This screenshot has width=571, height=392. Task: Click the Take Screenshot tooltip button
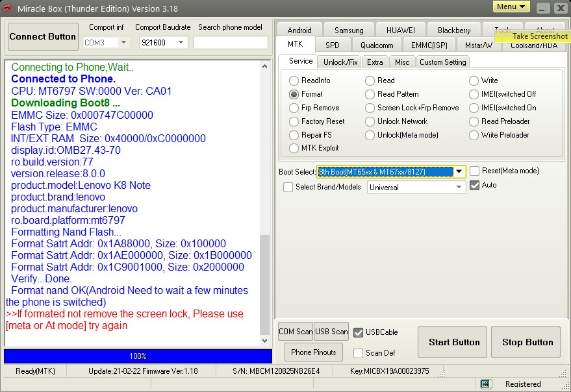tap(533, 36)
